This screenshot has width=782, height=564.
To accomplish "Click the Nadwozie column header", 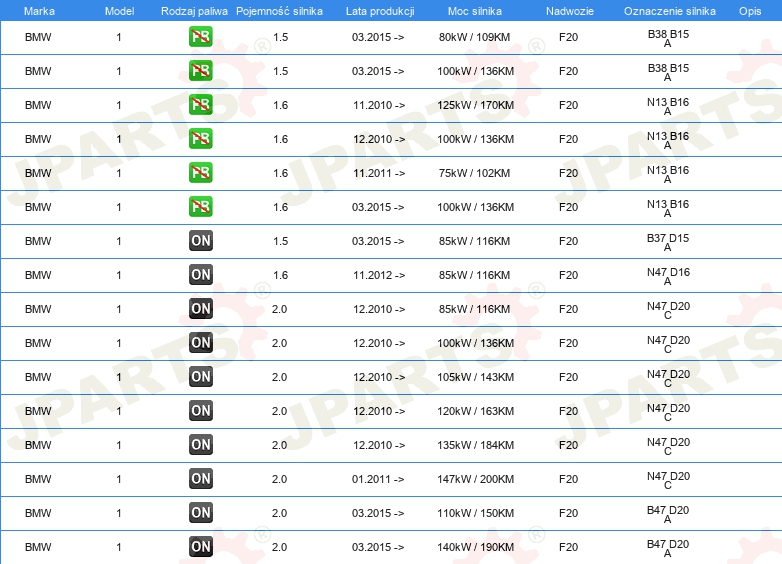I will (570, 11).
